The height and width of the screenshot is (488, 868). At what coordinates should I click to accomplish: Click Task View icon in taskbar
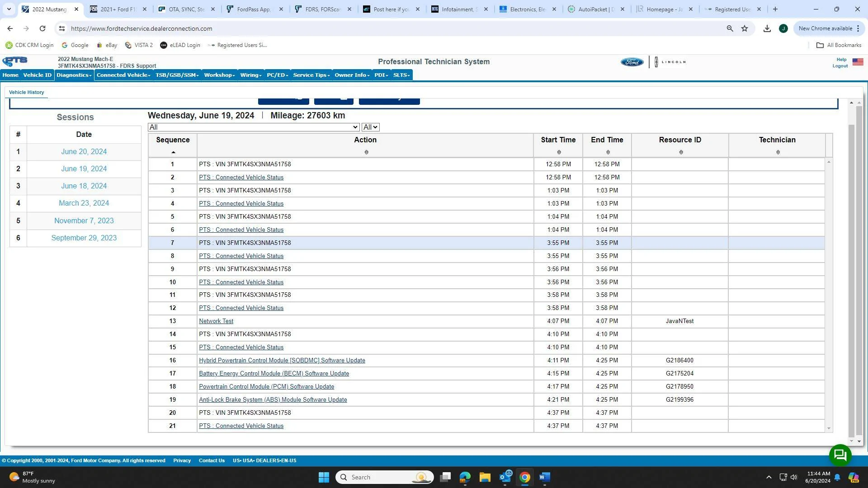(445, 477)
